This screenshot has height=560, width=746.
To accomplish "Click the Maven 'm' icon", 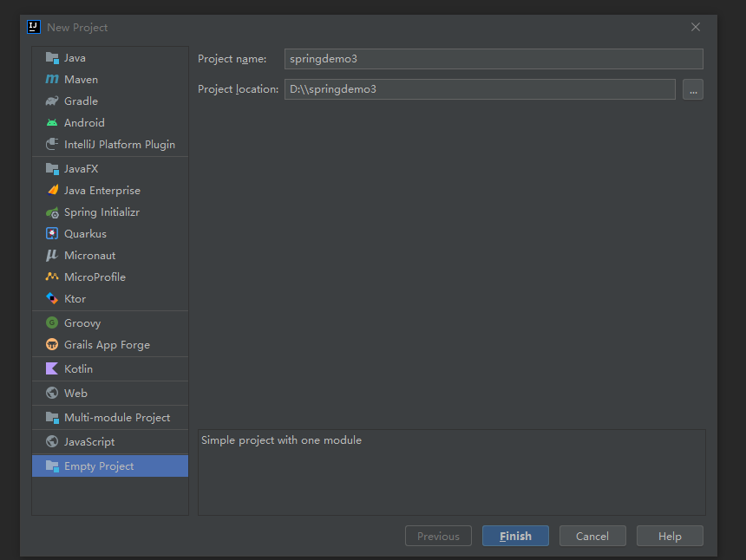I will point(52,80).
